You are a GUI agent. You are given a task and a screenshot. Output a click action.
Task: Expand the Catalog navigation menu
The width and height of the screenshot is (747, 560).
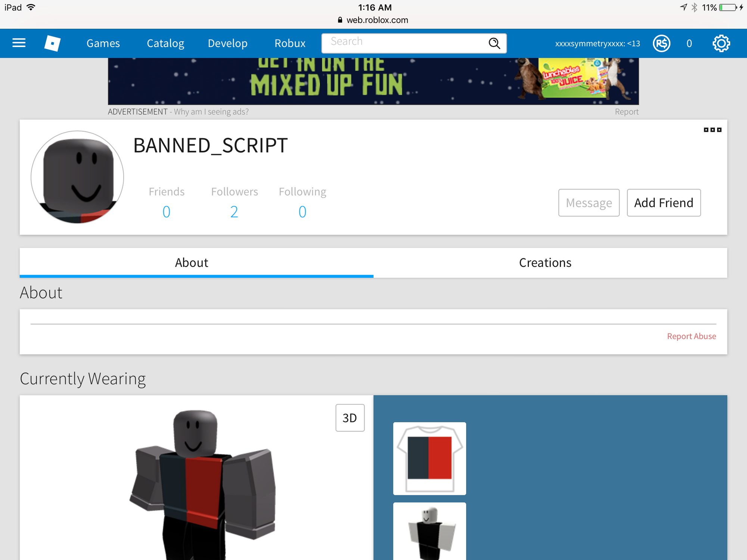point(166,43)
